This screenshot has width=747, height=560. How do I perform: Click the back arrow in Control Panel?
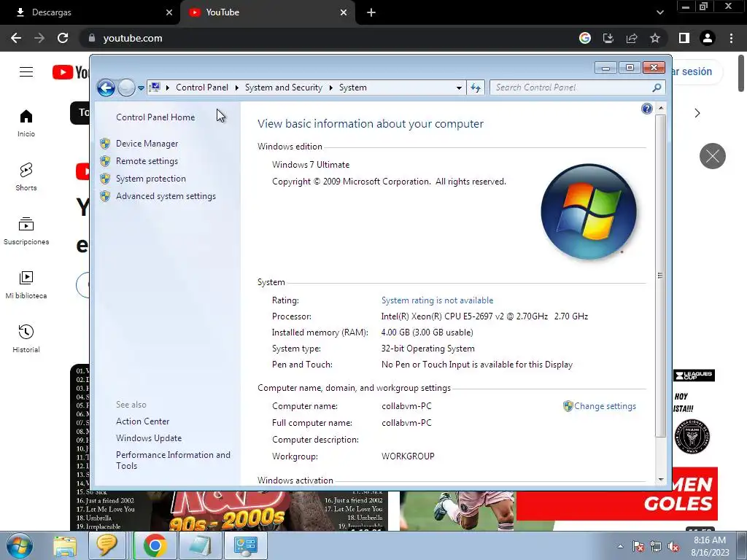click(x=106, y=87)
